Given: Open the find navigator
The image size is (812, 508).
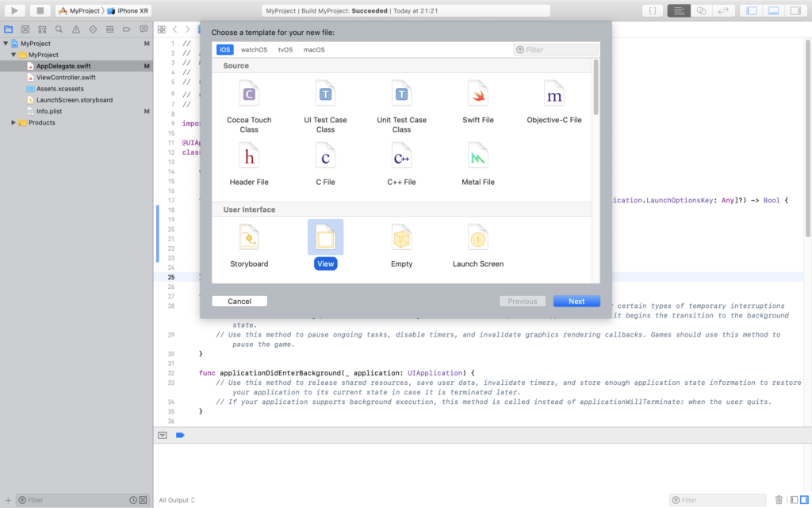Looking at the screenshot, I should pyautogui.click(x=59, y=29).
